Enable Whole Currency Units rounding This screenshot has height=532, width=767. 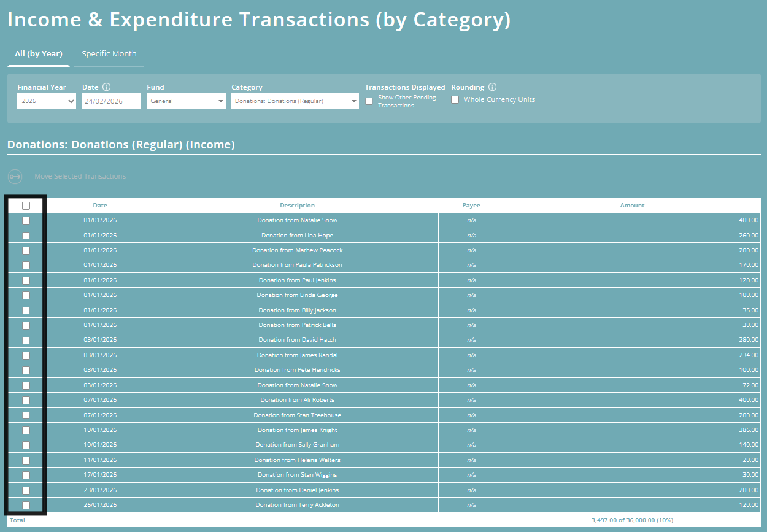coord(455,99)
